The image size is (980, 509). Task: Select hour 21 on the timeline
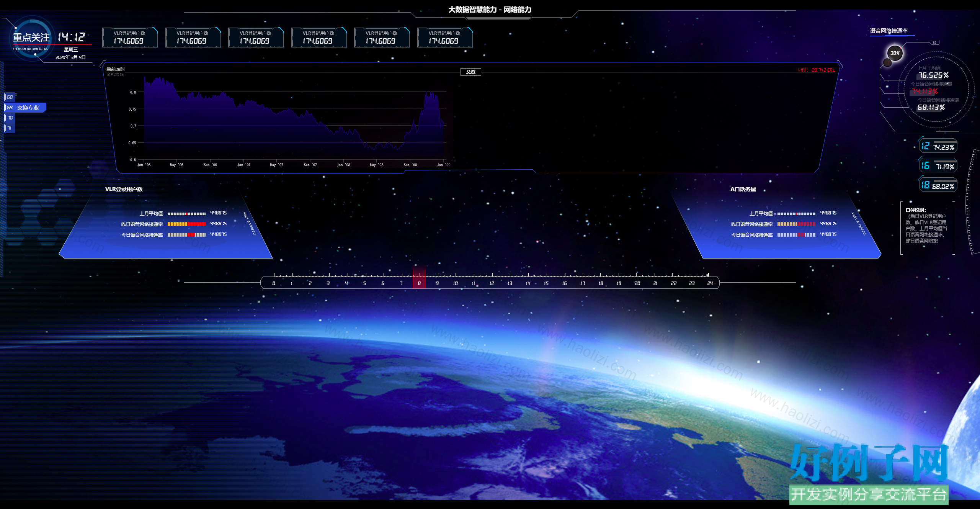(x=655, y=283)
